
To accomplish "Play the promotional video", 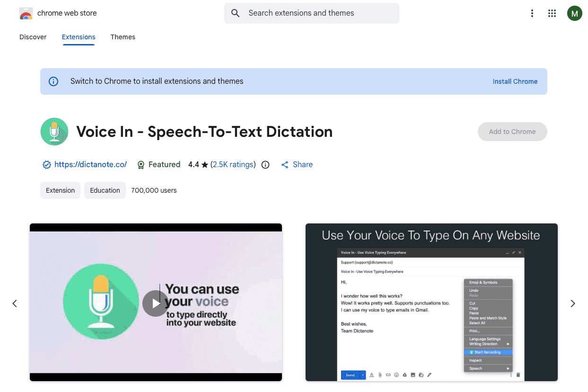I will (x=156, y=303).
